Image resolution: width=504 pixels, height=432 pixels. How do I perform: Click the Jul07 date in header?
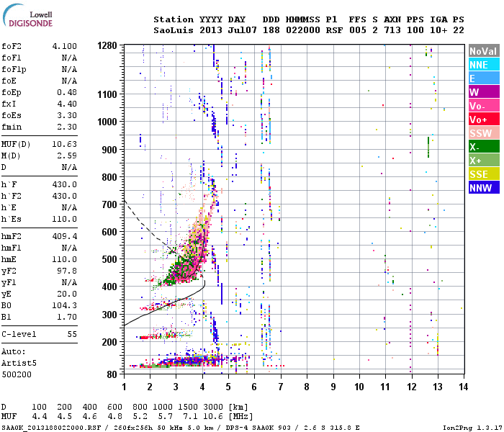coord(243,30)
